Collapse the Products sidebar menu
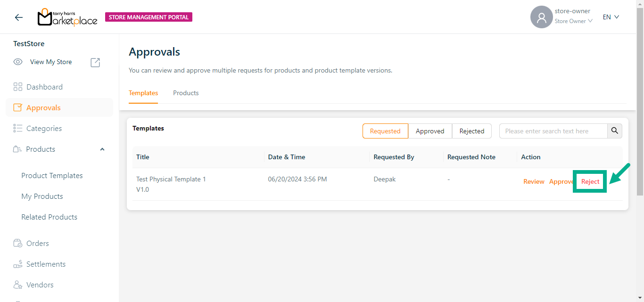 pos(102,149)
